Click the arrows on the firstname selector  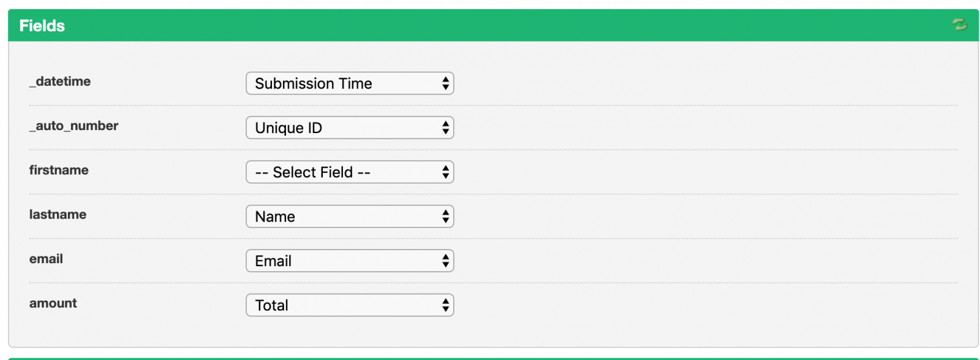(445, 172)
